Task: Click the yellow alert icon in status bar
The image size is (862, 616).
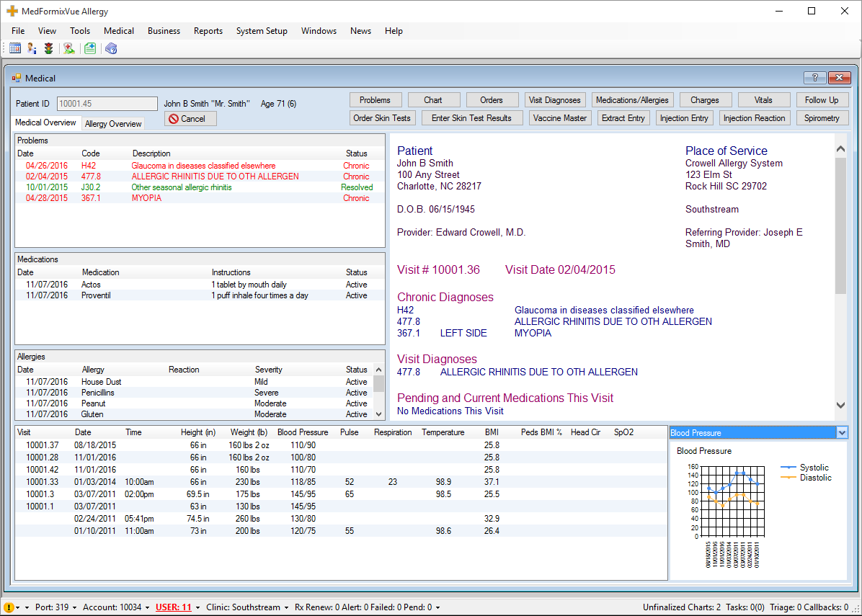Action: [x=9, y=607]
